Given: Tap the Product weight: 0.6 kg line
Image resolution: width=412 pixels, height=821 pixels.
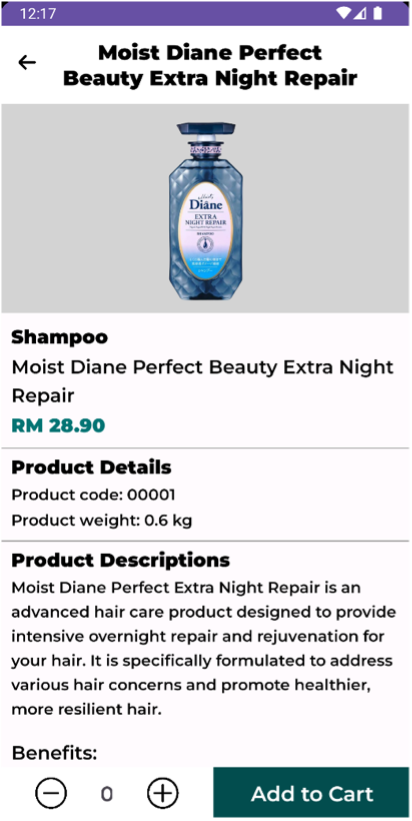Looking at the screenshot, I should [102, 520].
